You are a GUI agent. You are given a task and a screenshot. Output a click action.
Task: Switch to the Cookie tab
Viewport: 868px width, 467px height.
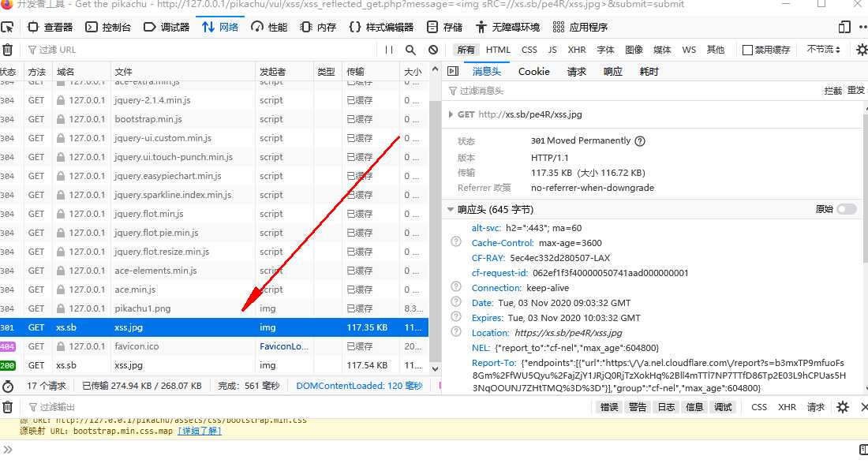click(x=533, y=72)
